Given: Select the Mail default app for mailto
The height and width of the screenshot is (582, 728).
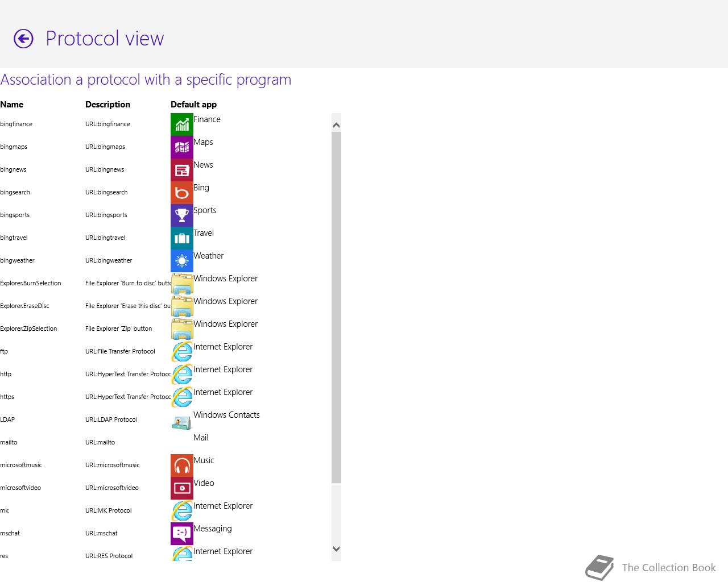Looking at the screenshot, I should (x=201, y=438).
